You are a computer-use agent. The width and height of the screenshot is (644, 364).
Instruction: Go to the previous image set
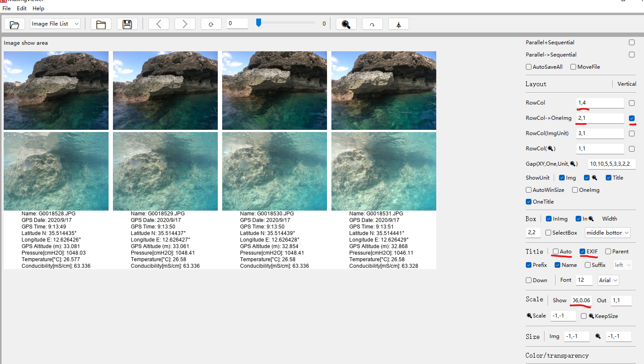159,24
